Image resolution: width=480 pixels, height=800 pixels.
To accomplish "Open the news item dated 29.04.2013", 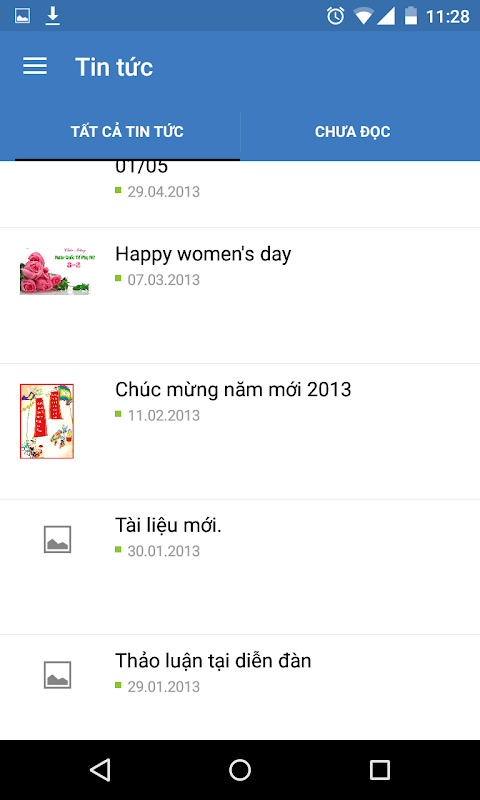I will (240, 194).
